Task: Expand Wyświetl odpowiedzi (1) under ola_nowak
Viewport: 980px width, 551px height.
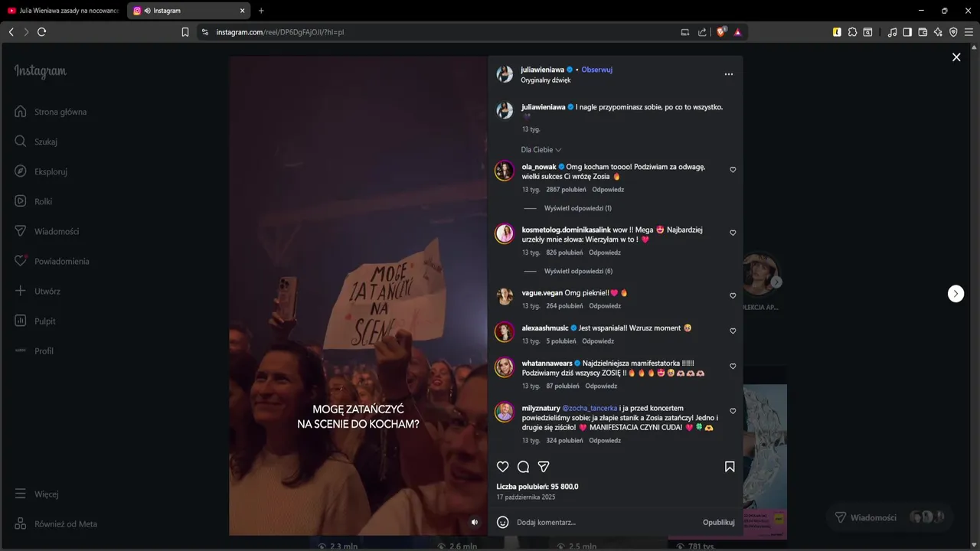Action: pyautogui.click(x=578, y=208)
